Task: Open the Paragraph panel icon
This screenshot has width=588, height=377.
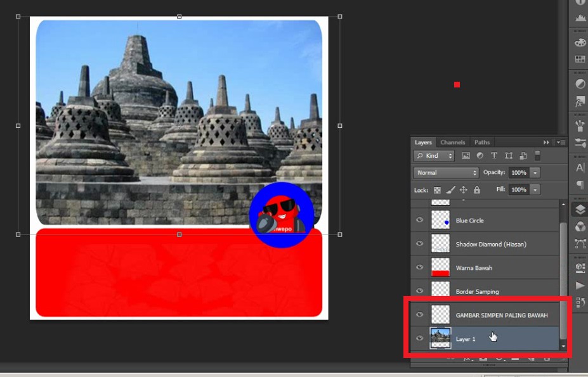Action: (580, 185)
